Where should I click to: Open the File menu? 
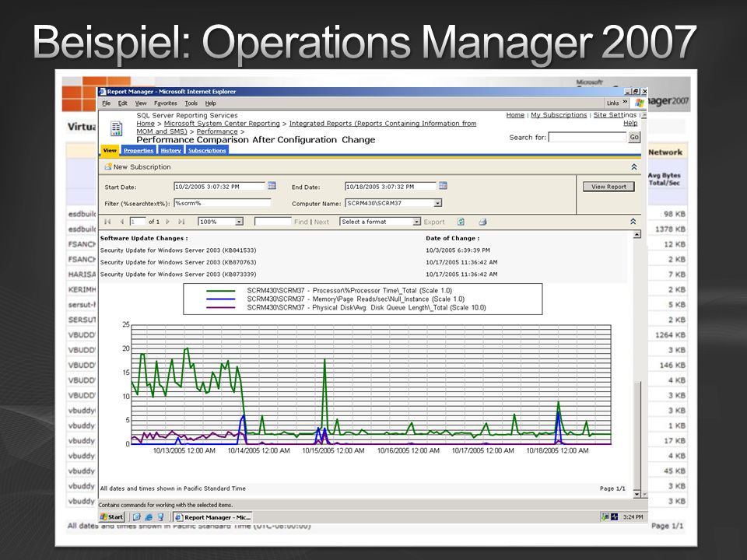pyautogui.click(x=107, y=103)
